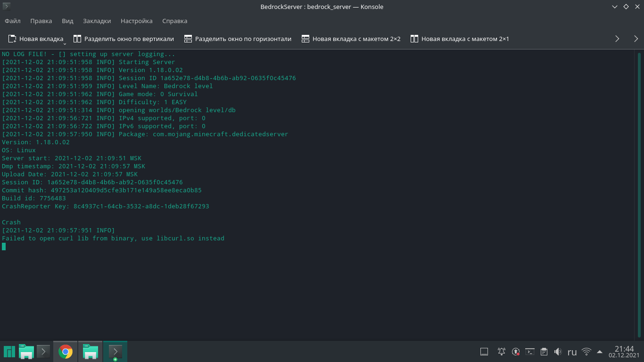644x362 pixels.
Task: Click the 'Crash' line in terminal
Action: [11, 222]
